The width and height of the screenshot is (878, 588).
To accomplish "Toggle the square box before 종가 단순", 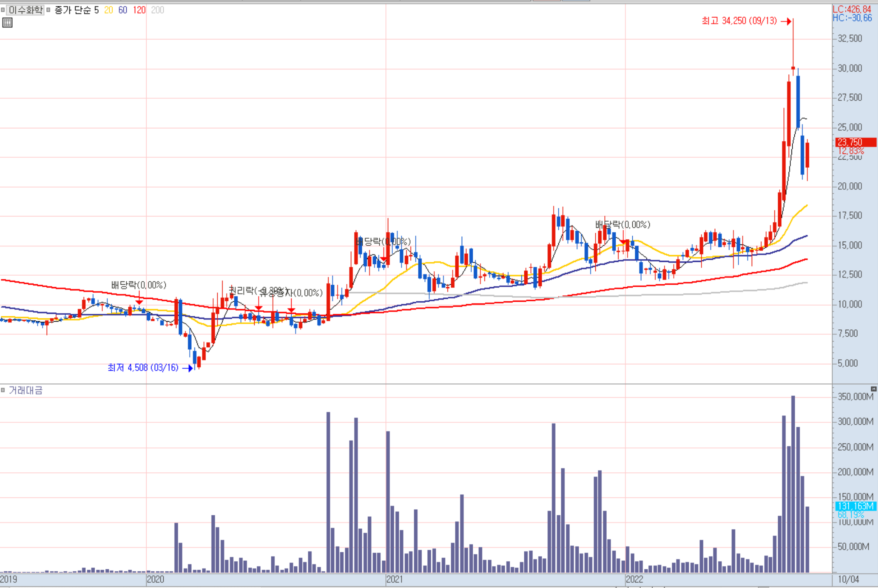I will click(x=48, y=10).
